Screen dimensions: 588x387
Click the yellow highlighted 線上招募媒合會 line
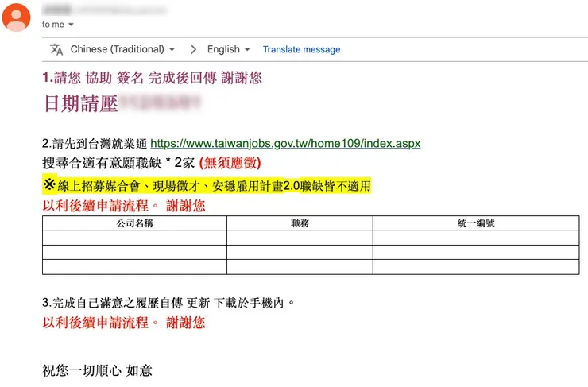click(207, 186)
